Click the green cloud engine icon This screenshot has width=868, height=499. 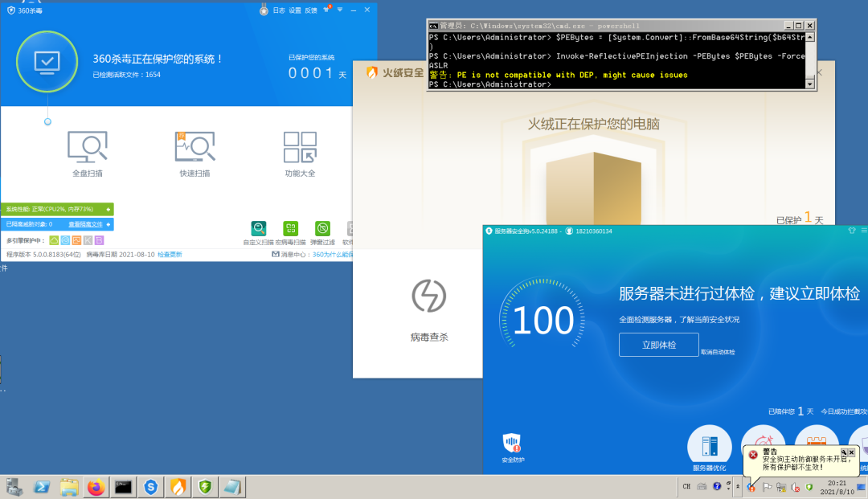[54, 240]
